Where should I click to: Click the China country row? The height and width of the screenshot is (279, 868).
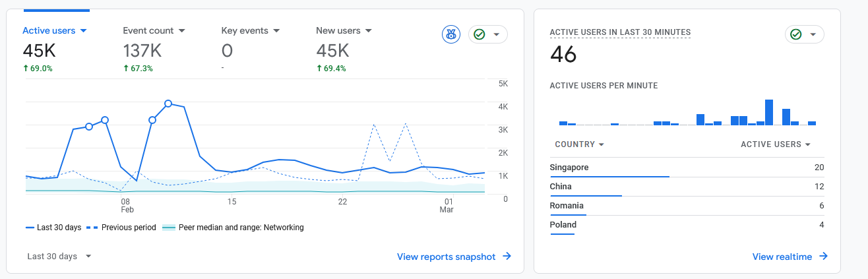686,187
